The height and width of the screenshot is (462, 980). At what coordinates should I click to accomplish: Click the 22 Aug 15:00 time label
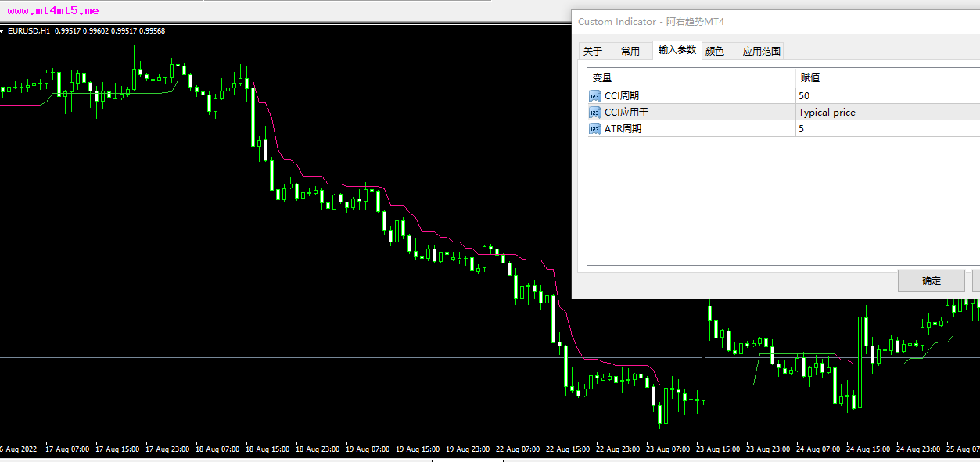tap(569, 449)
